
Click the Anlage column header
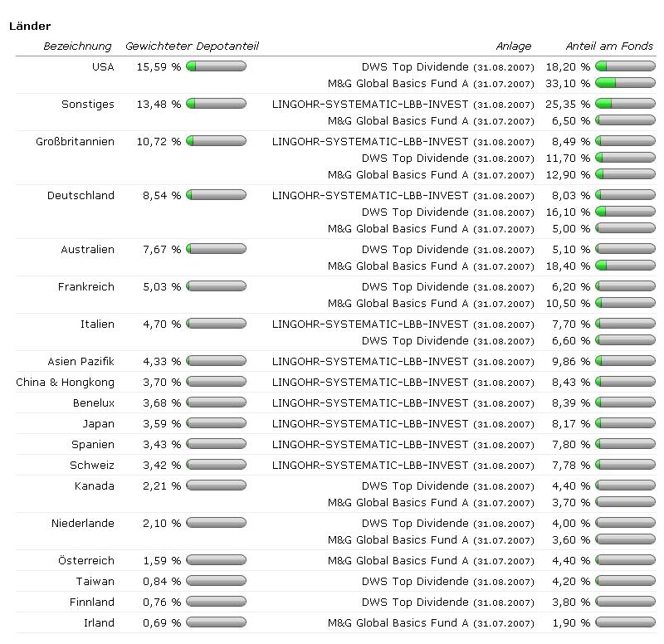click(x=513, y=46)
